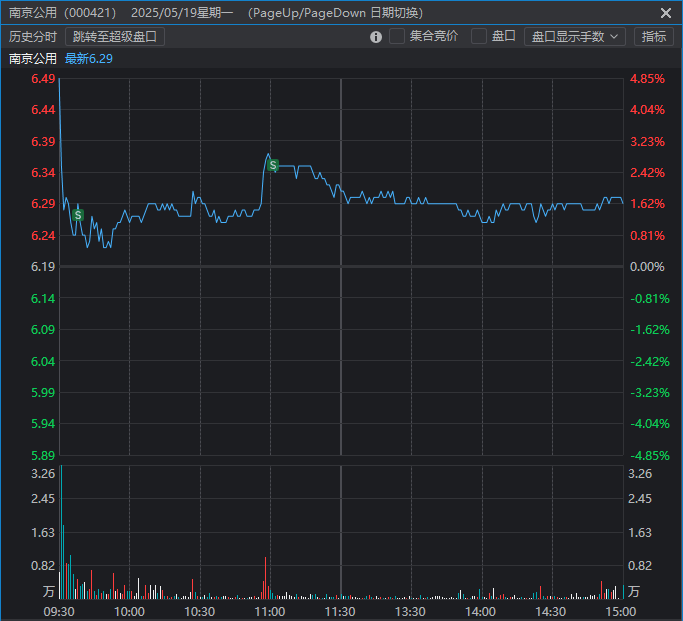Click the right 万 volume unit label
The height and width of the screenshot is (621, 683).
634,592
